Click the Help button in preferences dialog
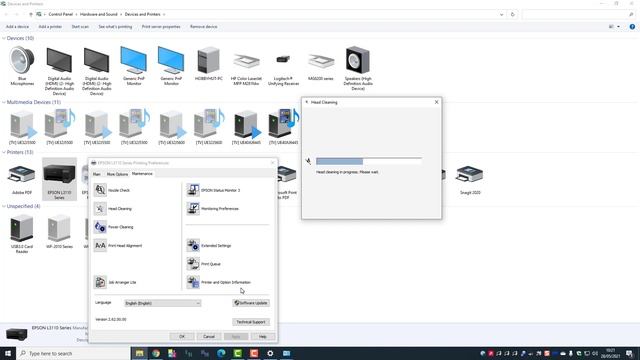This screenshot has width=640, height=360. (262, 336)
